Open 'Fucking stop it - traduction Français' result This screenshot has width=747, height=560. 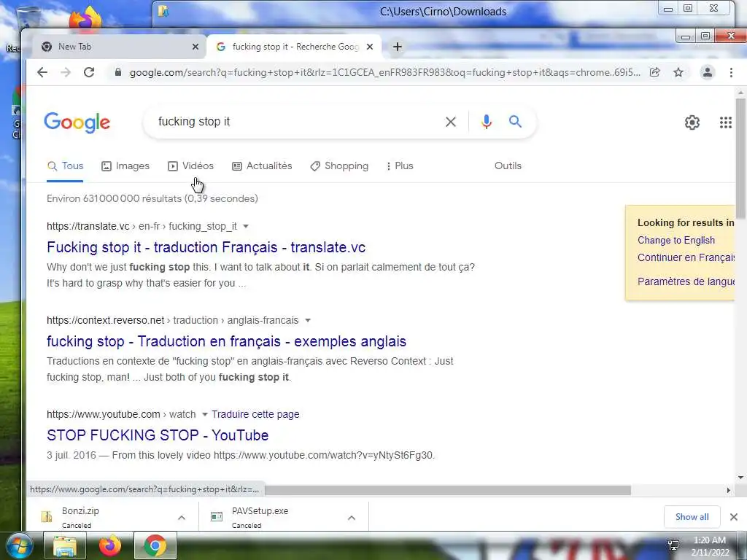pos(206,247)
